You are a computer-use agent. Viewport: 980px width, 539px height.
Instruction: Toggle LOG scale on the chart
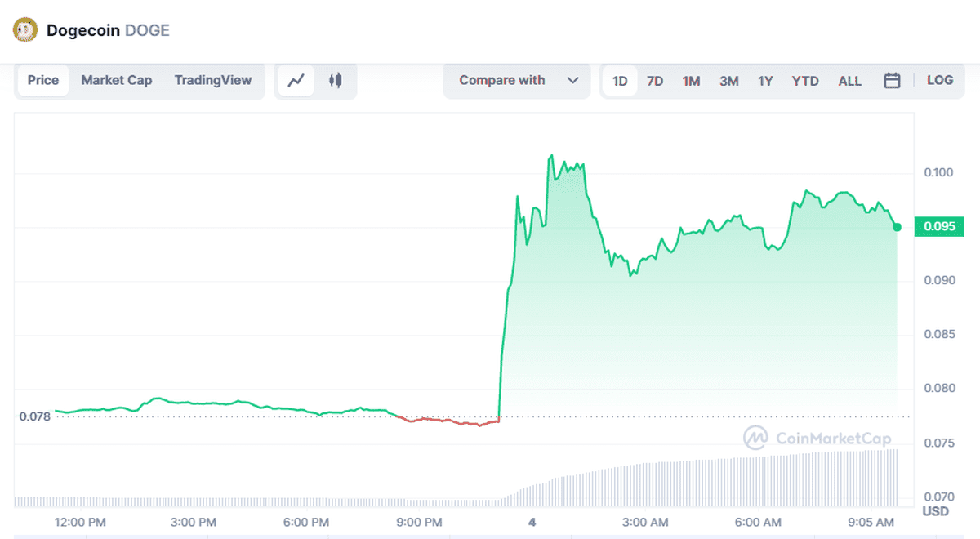point(939,80)
